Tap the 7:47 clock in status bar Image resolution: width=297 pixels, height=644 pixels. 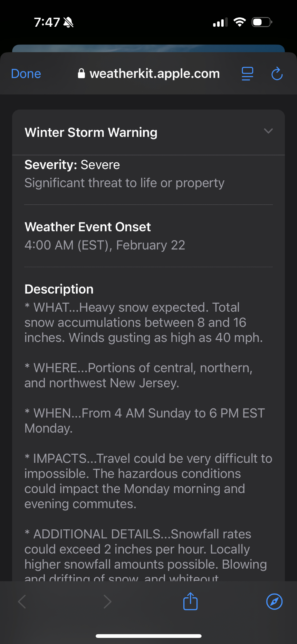(x=47, y=22)
